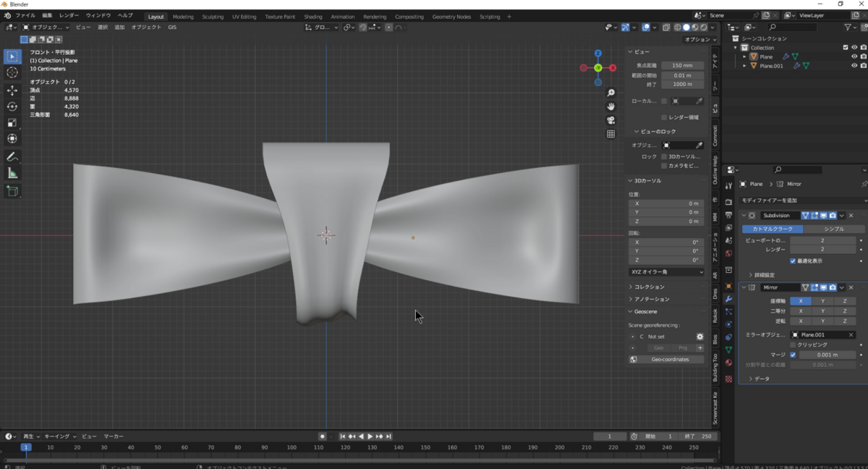Open the オブジェクト mode dropdown

click(47, 28)
